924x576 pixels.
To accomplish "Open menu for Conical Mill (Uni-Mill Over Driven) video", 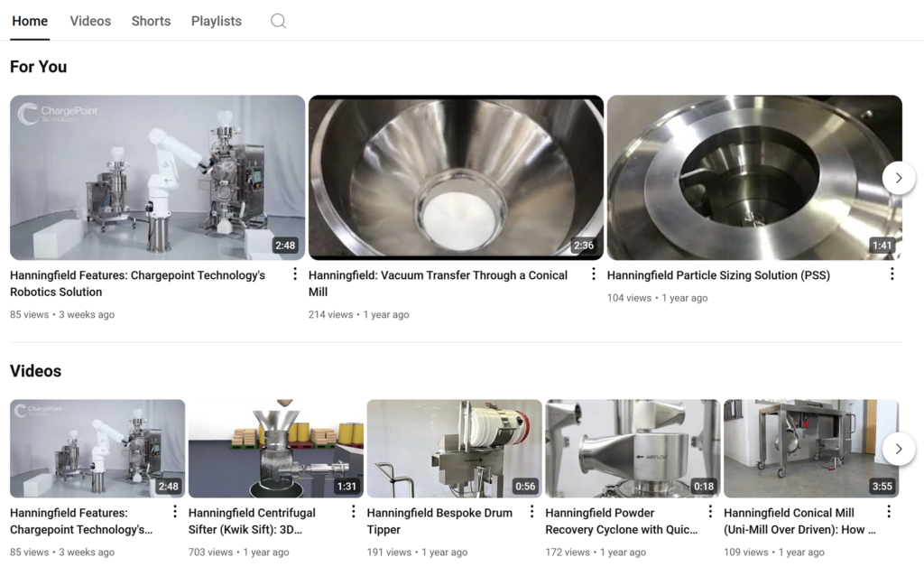I will coord(889,512).
